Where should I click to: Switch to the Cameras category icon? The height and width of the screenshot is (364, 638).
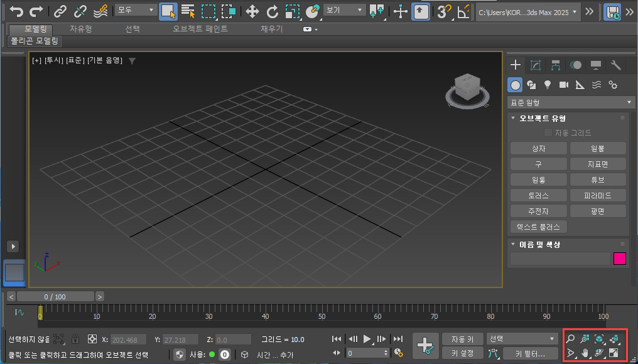pyautogui.click(x=563, y=85)
